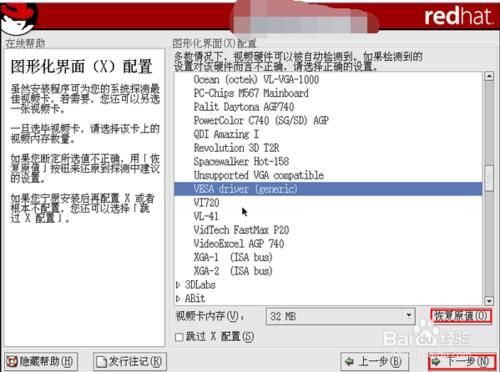Click the forward arrow icon on 下一步
Screen dimensions: 500x372
point(436,362)
